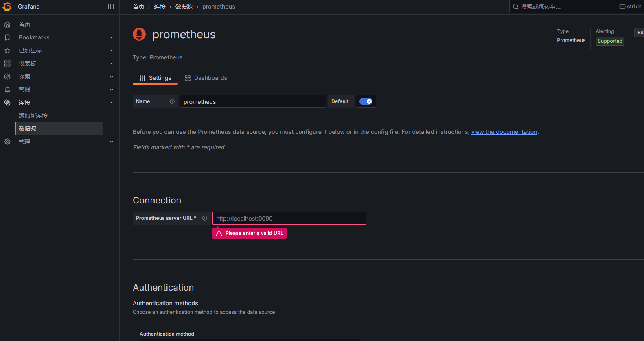
Task: Click the ctrl+k keyboard shortcut icon
Action: click(622, 7)
